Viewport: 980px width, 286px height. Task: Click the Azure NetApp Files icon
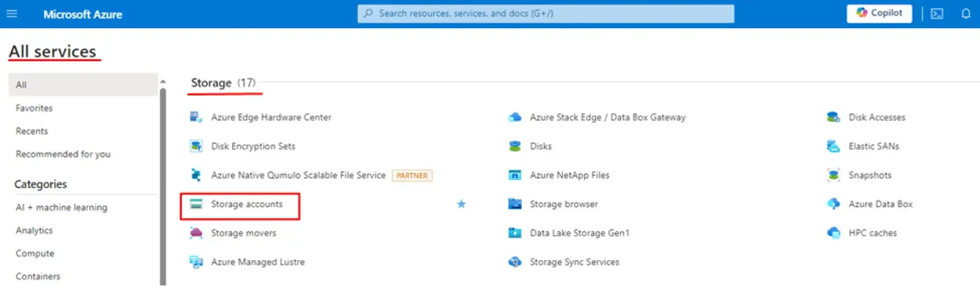click(x=515, y=175)
